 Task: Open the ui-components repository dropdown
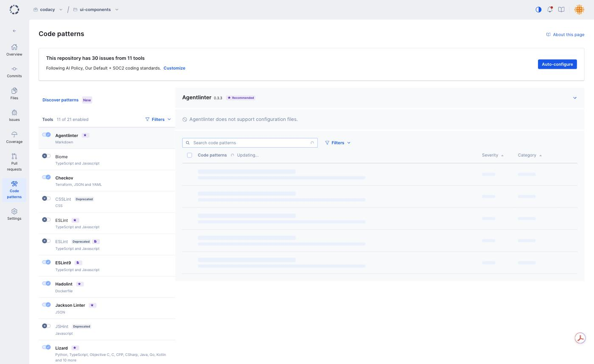coord(96,9)
